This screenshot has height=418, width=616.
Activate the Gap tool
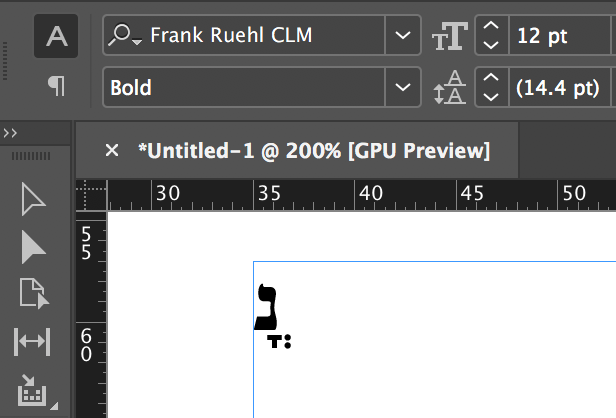click(33, 341)
